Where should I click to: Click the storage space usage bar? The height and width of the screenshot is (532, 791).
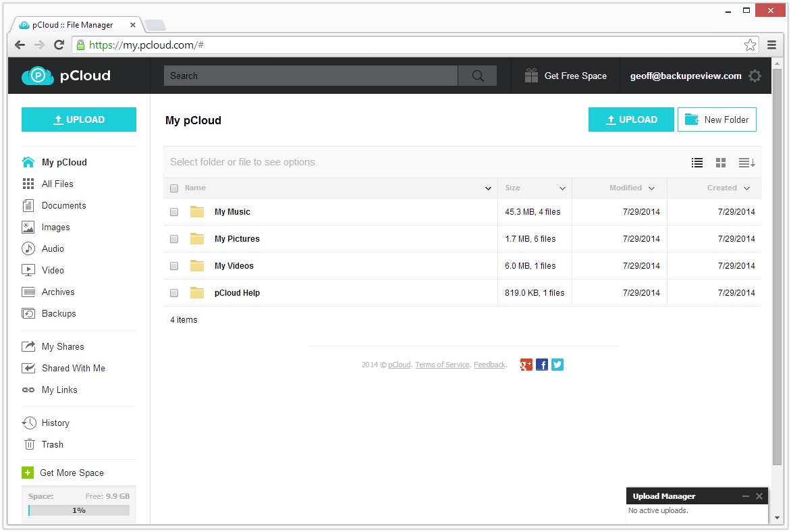click(79, 510)
